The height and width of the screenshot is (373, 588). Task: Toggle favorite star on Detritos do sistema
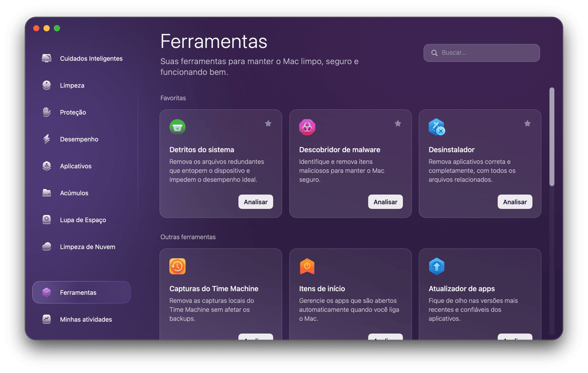[x=268, y=124]
